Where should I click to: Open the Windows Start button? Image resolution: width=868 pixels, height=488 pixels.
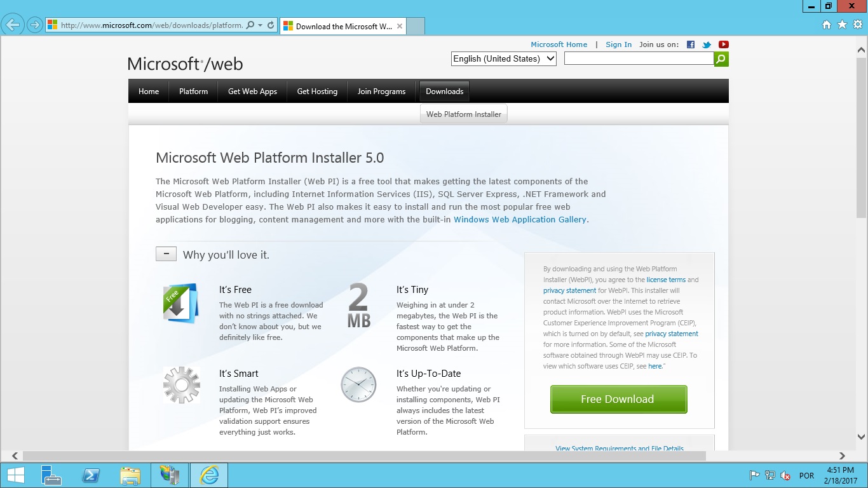click(x=15, y=475)
